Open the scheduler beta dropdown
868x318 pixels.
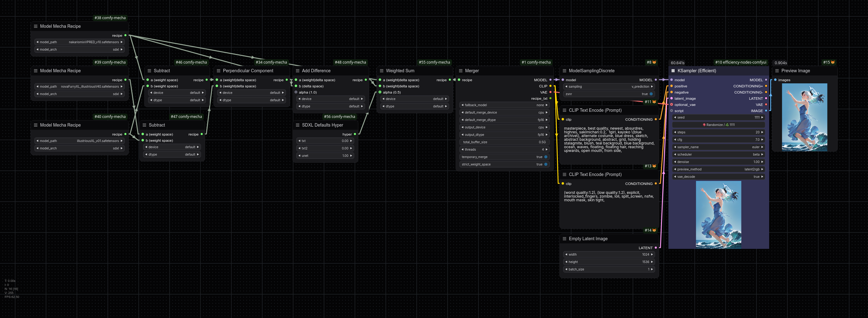(718, 155)
